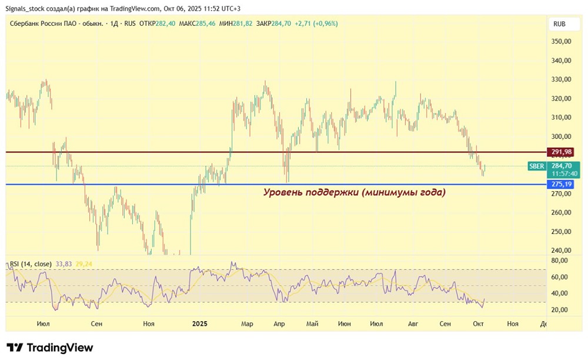Click the 2025 label on time axis

tap(199, 323)
